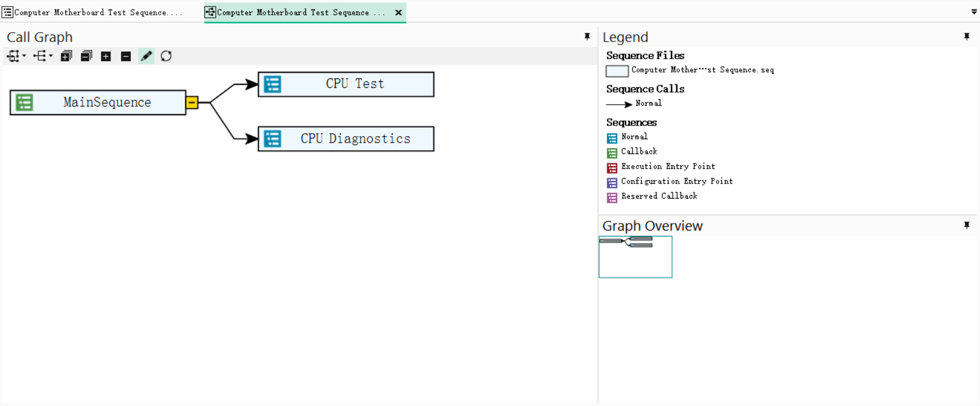
Task: Click the Callback legend text
Action: pyautogui.click(x=639, y=152)
